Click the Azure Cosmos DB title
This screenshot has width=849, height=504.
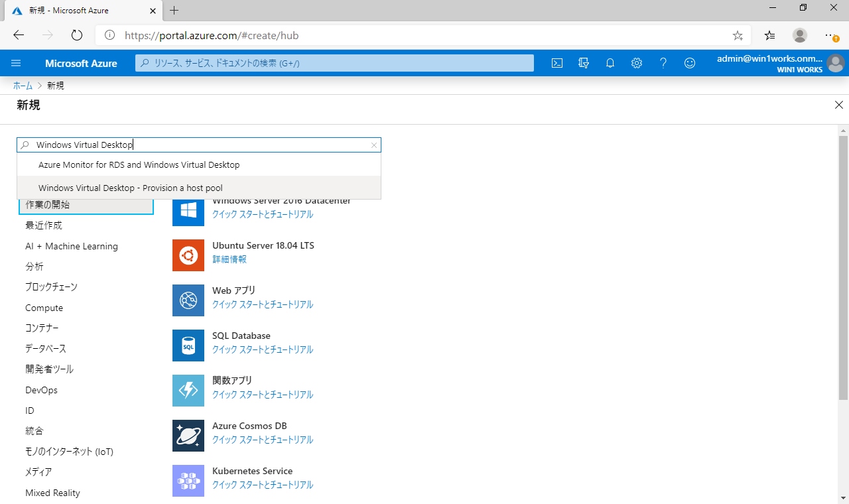249,426
